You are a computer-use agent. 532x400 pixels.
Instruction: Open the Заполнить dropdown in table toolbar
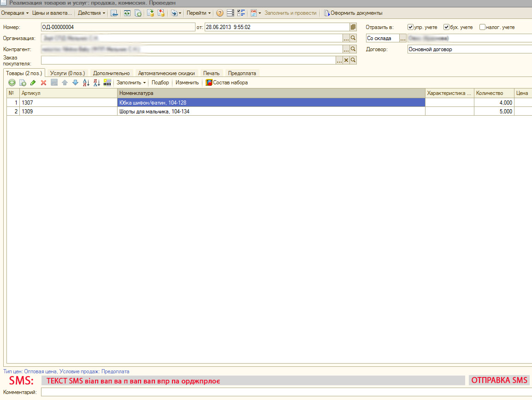point(131,83)
